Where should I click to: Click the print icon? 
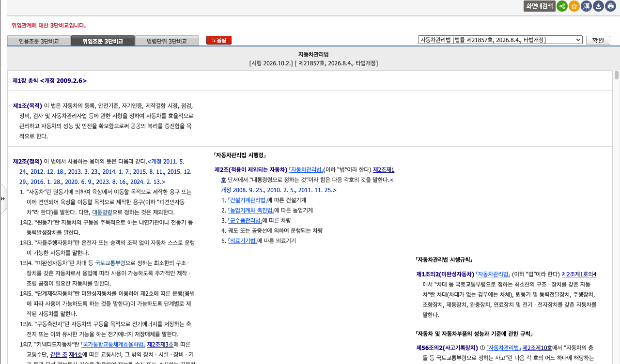[x=610, y=6]
